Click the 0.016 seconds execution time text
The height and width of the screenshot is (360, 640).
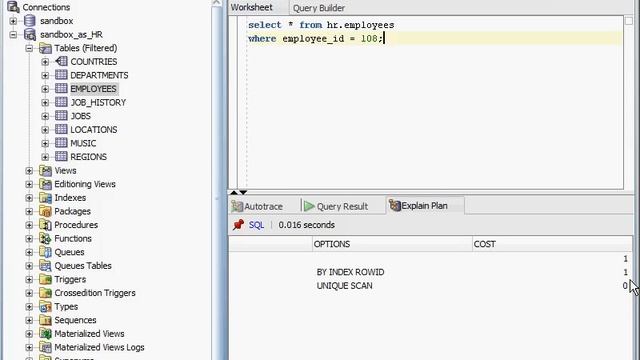307,225
